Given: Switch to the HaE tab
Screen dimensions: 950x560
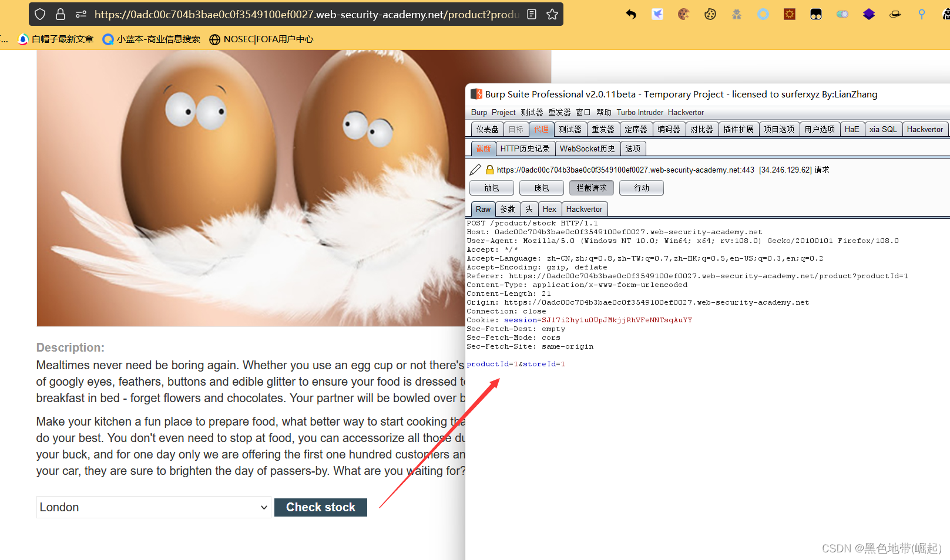Looking at the screenshot, I should [852, 129].
